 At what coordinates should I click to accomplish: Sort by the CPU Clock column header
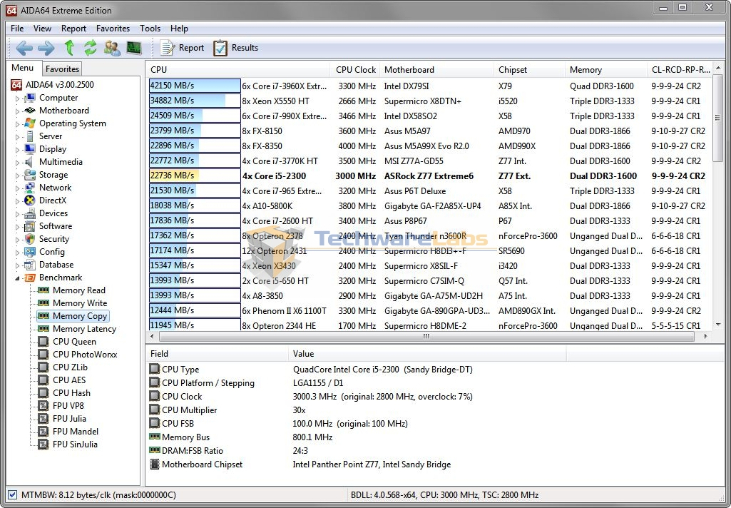coord(355,69)
